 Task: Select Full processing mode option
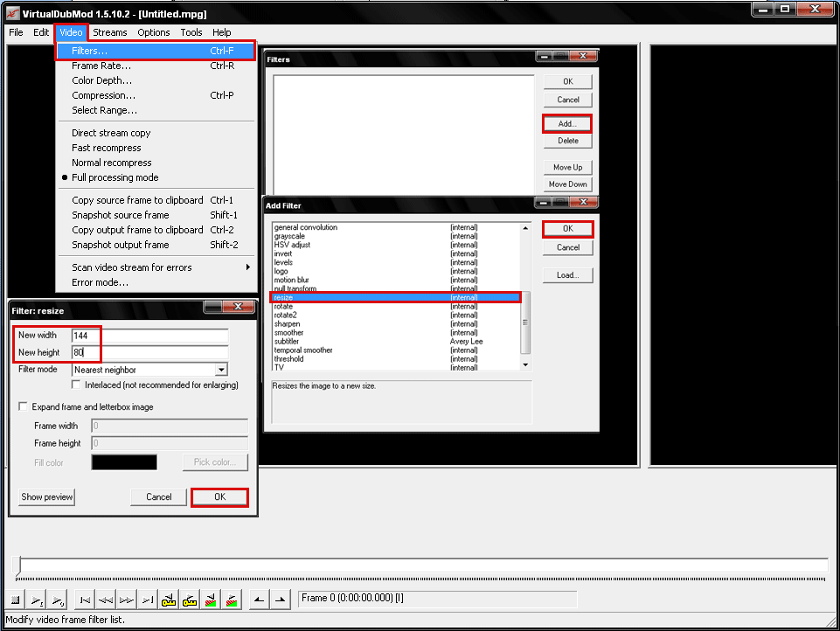(115, 177)
